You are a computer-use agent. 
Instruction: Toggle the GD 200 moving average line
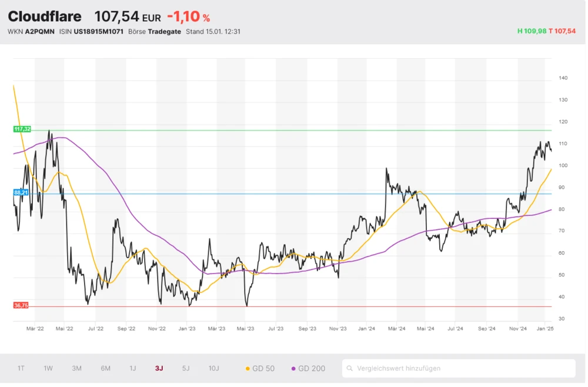(308, 369)
